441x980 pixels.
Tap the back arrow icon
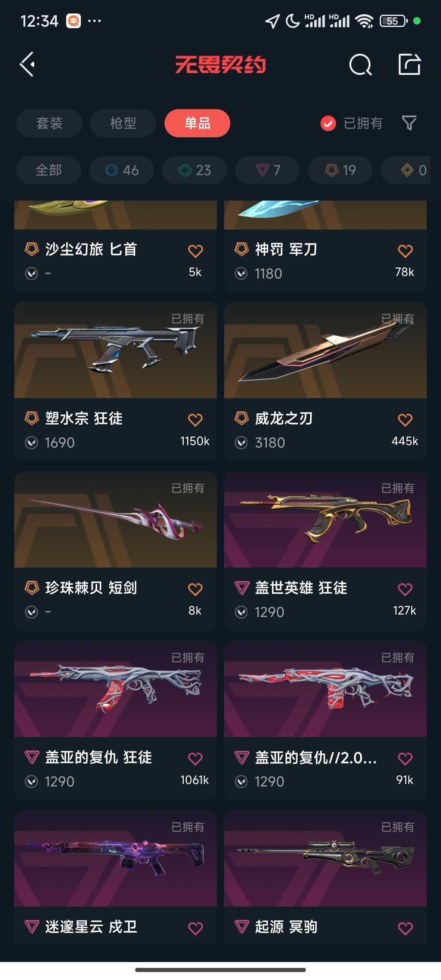(x=27, y=64)
